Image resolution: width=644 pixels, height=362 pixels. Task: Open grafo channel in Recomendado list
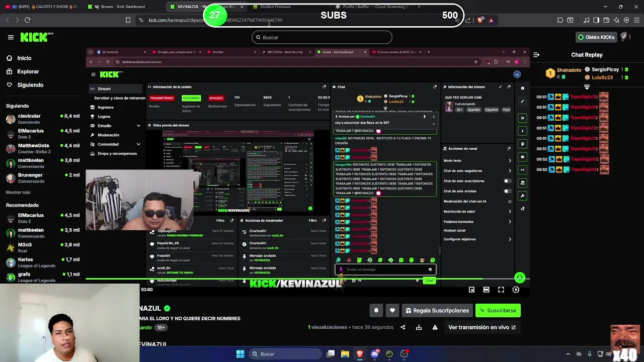click(x=43, y=277)
